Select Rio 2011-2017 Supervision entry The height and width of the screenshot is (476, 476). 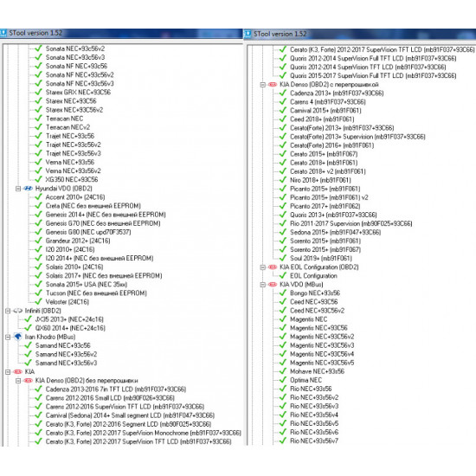tap(351, 223)
